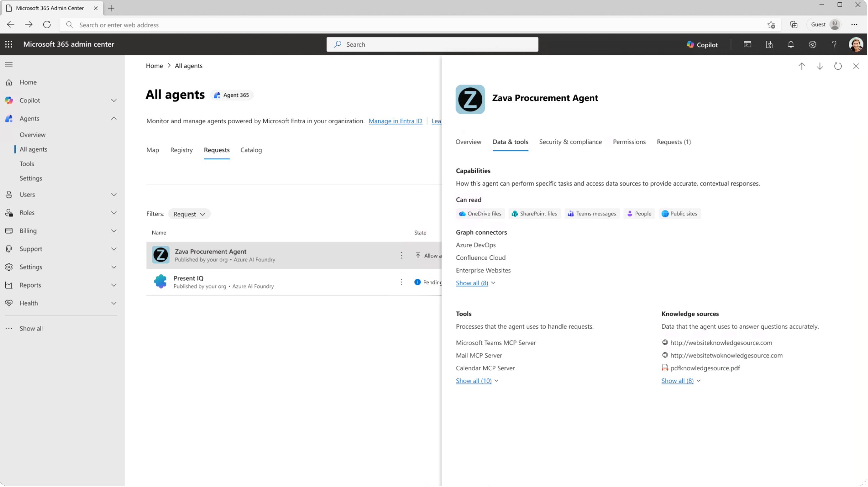The width and height of the screenshot is (868, 487).
Task: Open Overview under Agents in navigation
Action: [32, 135]
